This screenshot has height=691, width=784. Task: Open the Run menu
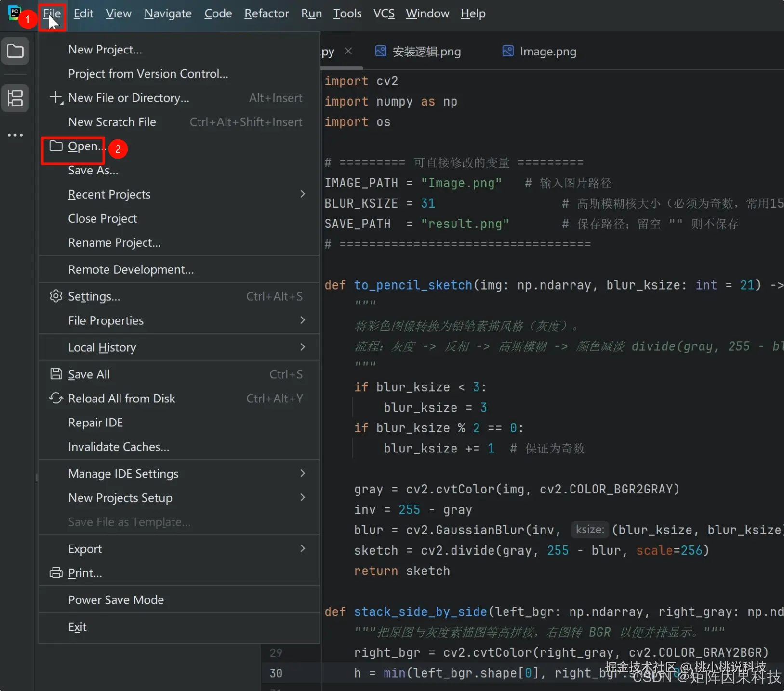pyautogui.click(x=311, y=13)
